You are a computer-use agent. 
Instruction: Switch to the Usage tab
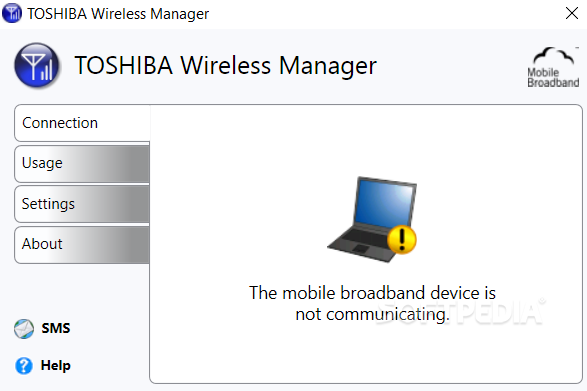point(82,164)
